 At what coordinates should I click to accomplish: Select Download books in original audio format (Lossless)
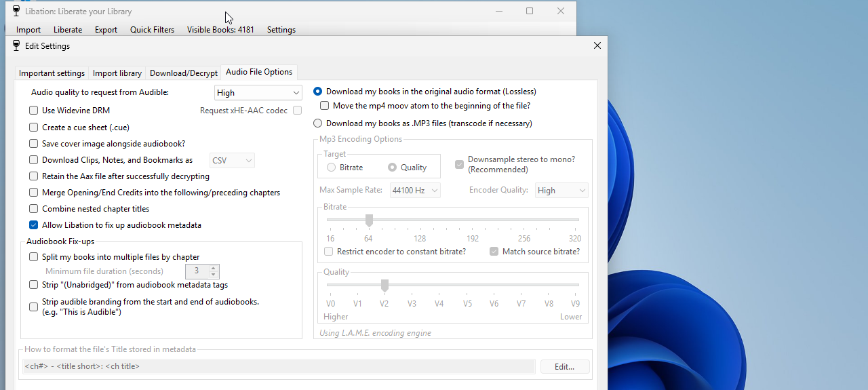317,92
